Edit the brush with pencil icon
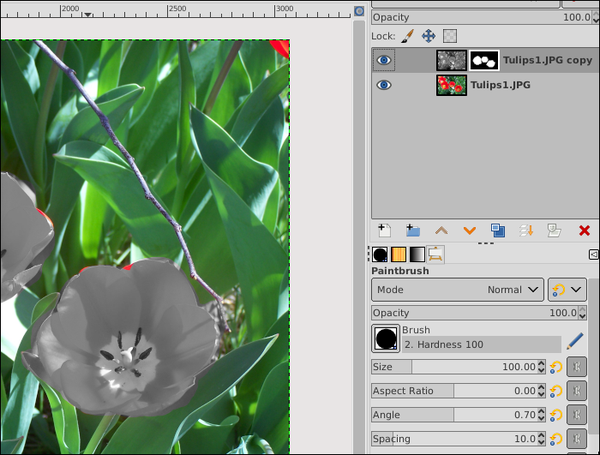600x455 pixels. (575, 341)
